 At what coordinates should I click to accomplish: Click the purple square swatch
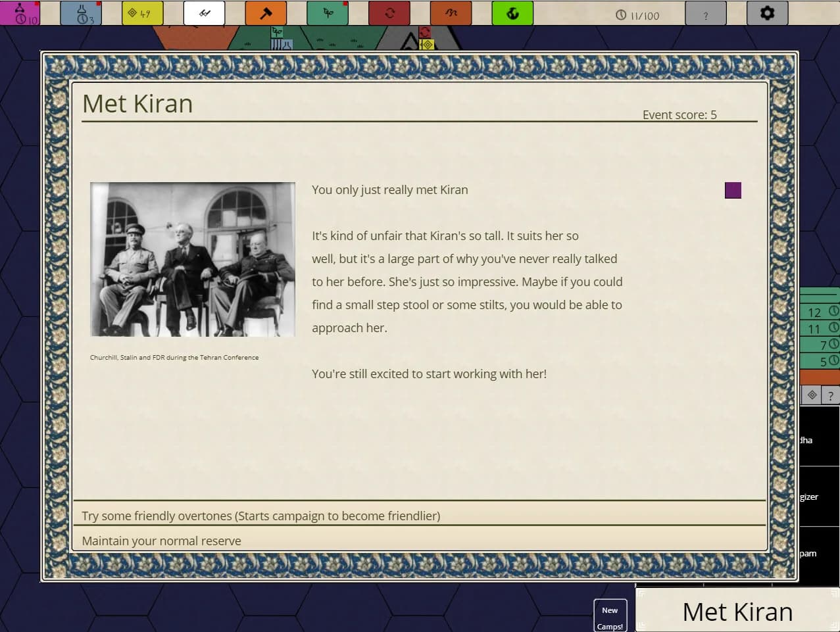click(733, 191)
